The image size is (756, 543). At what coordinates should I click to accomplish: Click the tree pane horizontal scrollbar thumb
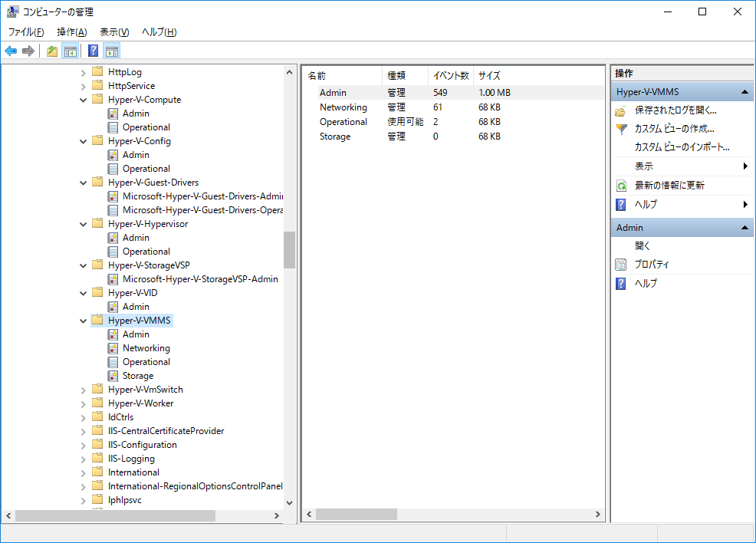[x=115, y=515]
